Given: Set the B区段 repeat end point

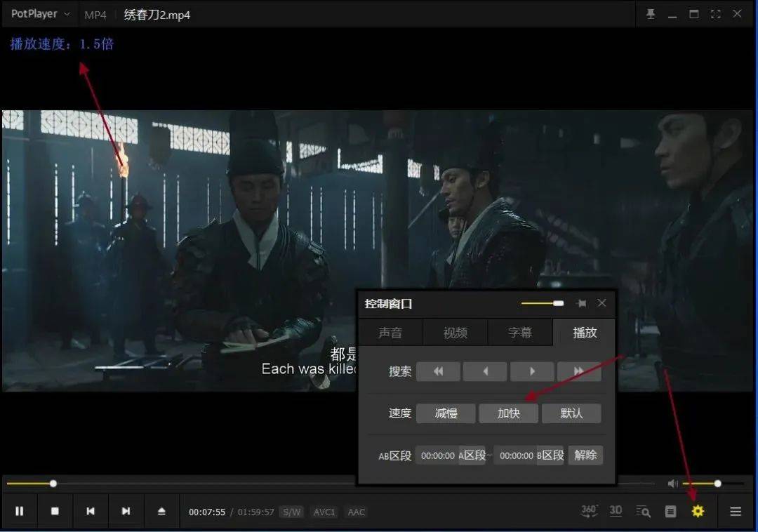Looking at the screenshot, I should point(551,455).
